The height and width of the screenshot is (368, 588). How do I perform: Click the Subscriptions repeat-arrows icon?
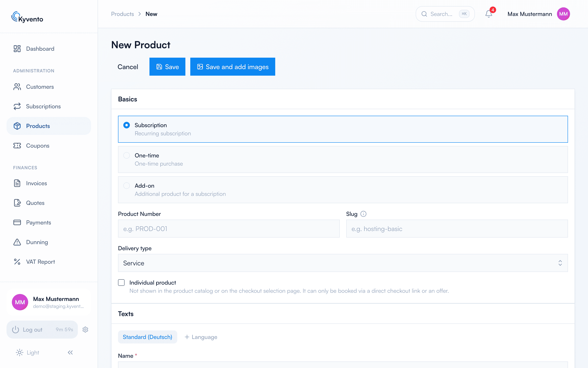(x=17, y=106)
